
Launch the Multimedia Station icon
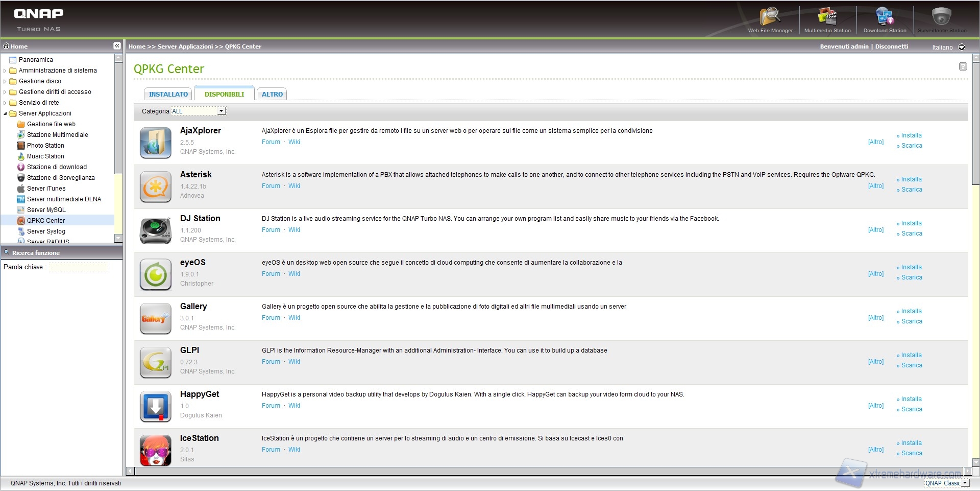pyautogui.click(x=827, y=18)
